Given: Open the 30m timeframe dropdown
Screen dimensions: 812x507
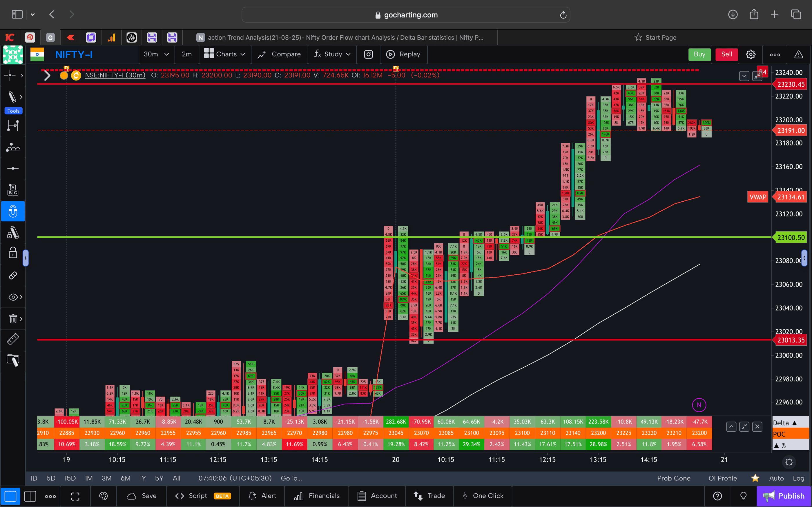Looking at the screenshot, I should tap(156, 54).
